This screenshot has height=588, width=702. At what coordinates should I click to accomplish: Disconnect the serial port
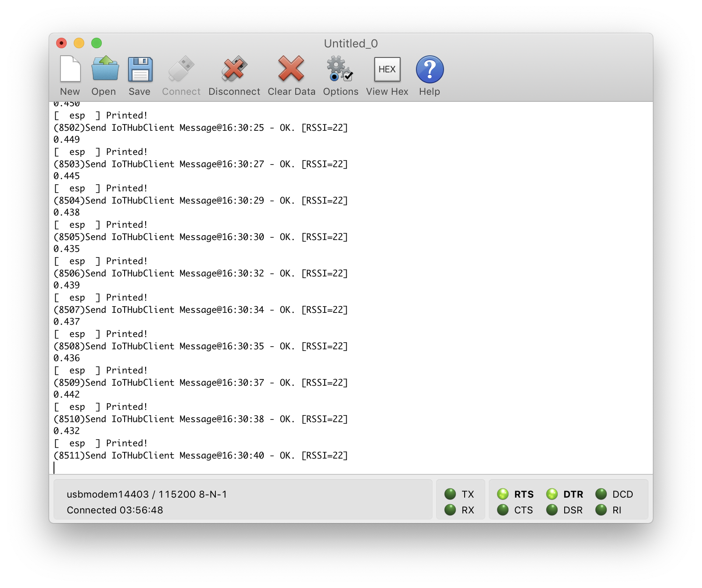(234, 69)
